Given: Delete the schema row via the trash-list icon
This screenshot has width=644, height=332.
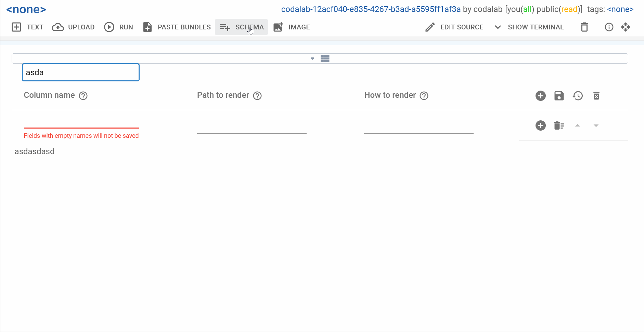Looking at the screenshot, I should pos(559,125).
